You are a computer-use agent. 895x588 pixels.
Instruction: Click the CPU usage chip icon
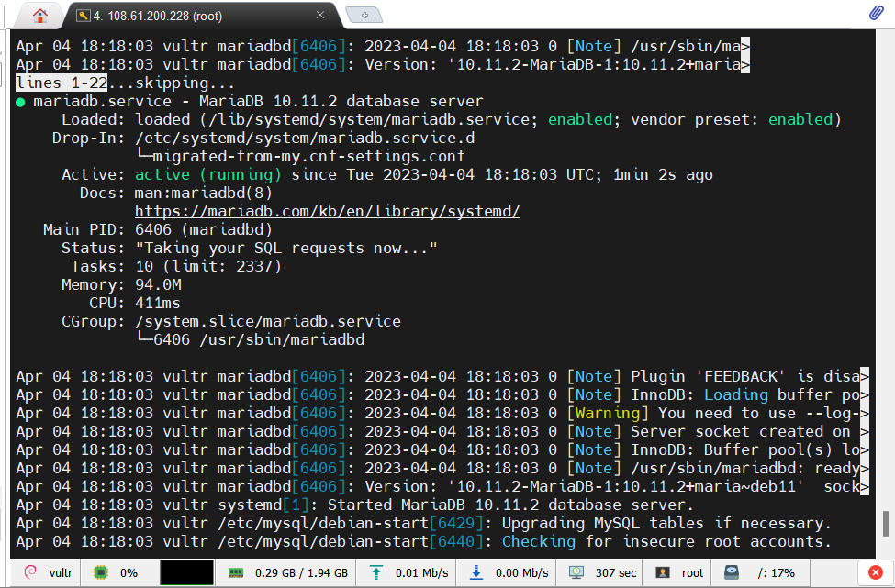click(x=100, y=572)
